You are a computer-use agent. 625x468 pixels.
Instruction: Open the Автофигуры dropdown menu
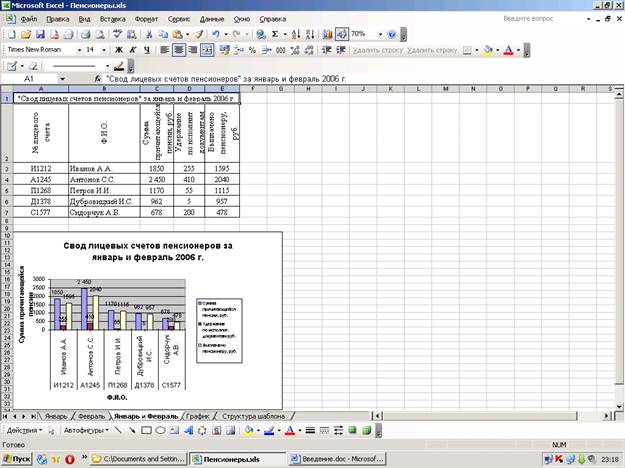(85, 429)
